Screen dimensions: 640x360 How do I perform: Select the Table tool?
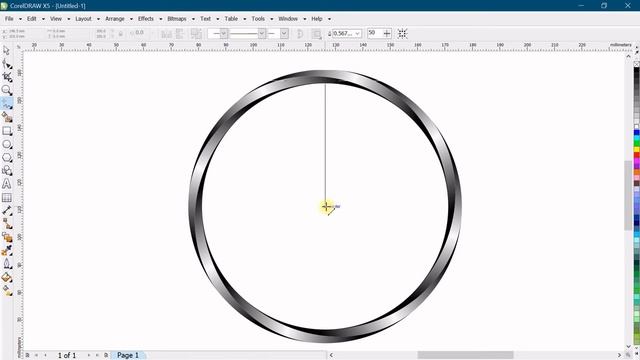click(7, 198)
